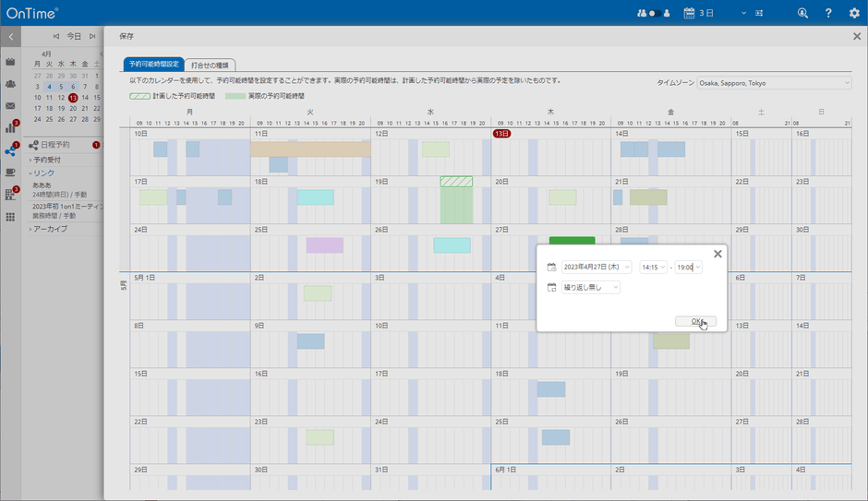The width and height of the screenshot is (868, 501).
Task: Open the 2023年4月27日 date dropdown
Action: 597,268
